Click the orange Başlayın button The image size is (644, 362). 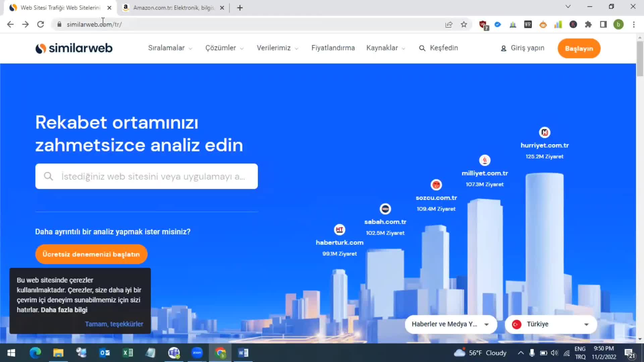coord(579,48)
